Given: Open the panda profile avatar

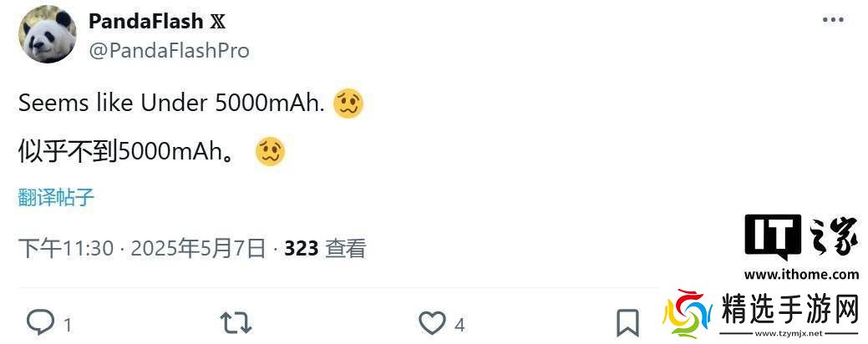Looking at the screenshot, I should click(x=47, y=35).
